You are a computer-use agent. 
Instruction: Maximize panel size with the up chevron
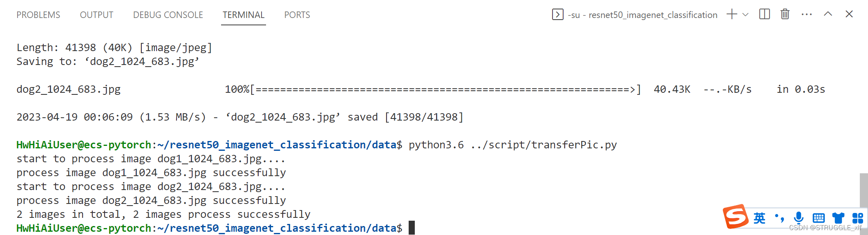click(828, 14)
